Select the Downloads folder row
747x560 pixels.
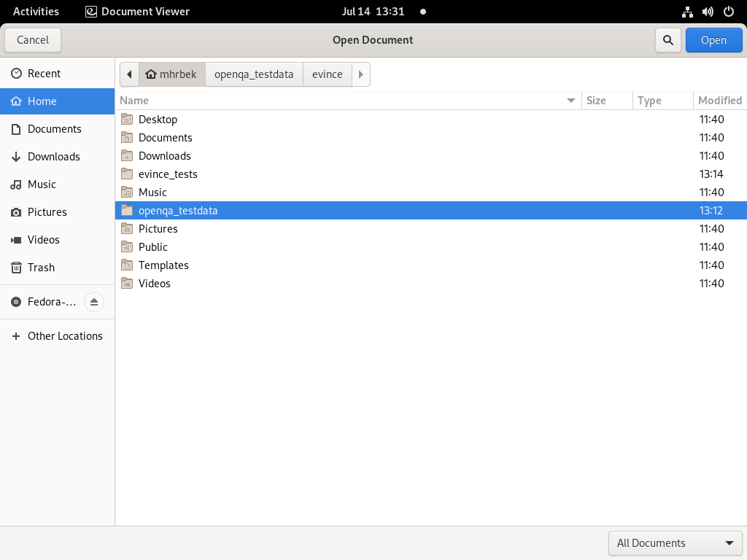pyautogui.click(x=430, y=156)
